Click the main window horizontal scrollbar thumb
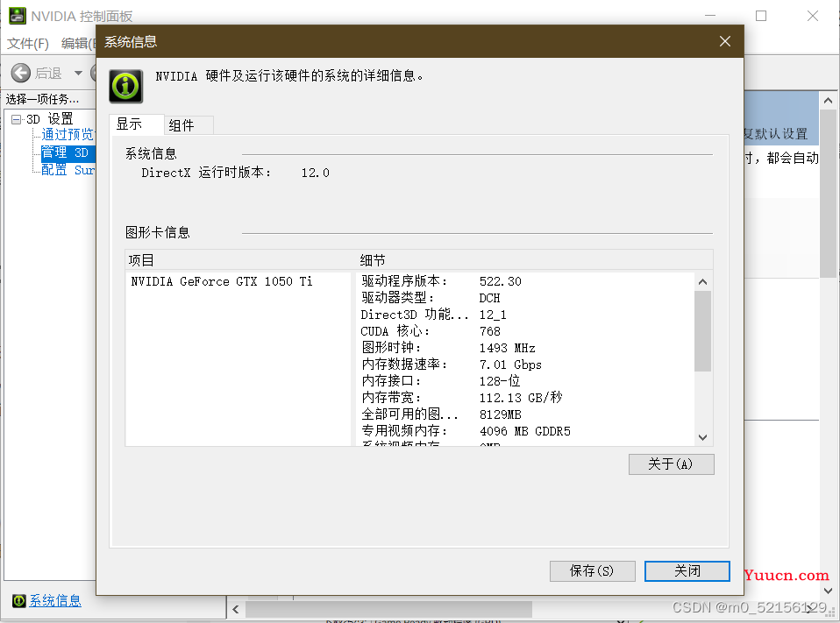This screenshot has height=623, width=840. coord(389,609)
